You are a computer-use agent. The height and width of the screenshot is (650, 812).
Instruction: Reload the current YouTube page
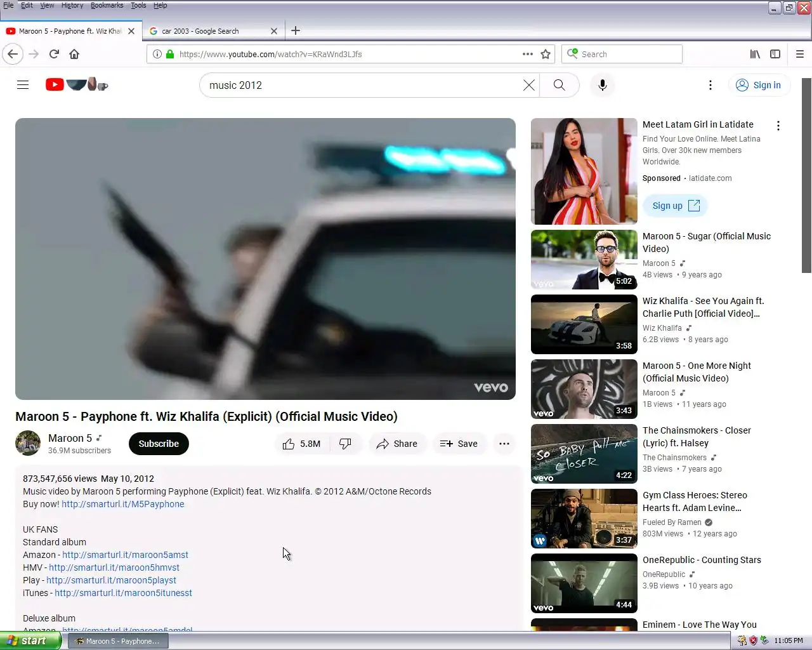coord(54,54)
